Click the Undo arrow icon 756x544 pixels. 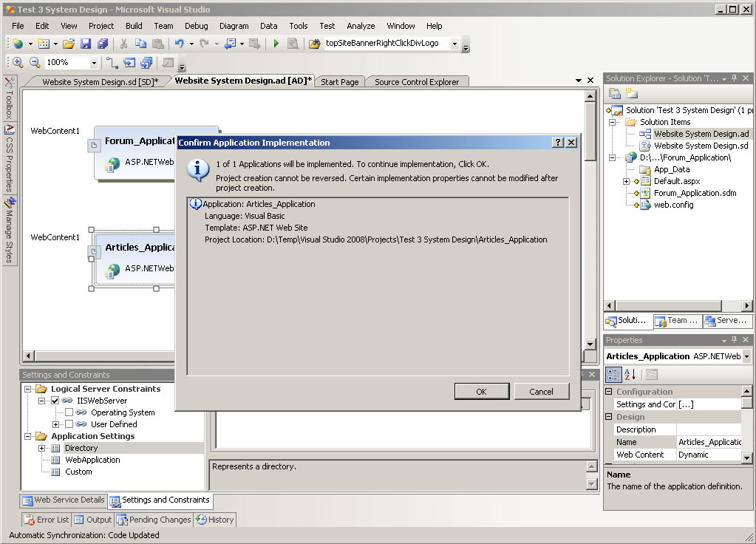click(x=180, y=44)
